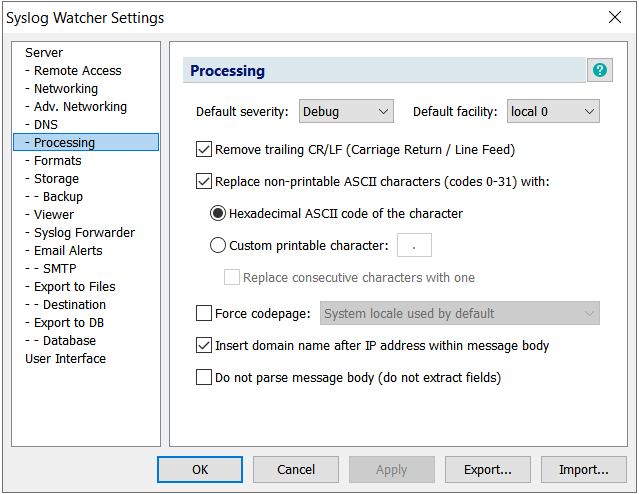Click the Apply button
Image resolution: width=639 pixels, height=494 pixels.
[x=392, y=470]
